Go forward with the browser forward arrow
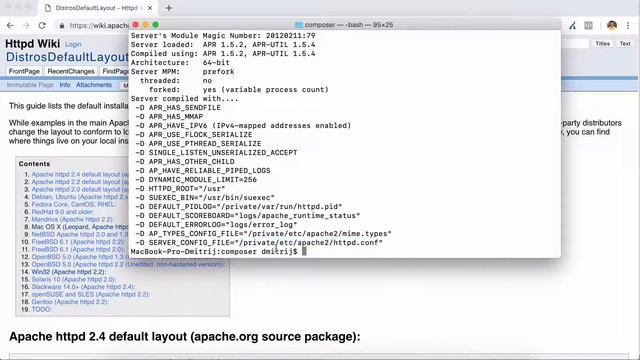Screen dimensions: 640x360 [x=26, y=25]
